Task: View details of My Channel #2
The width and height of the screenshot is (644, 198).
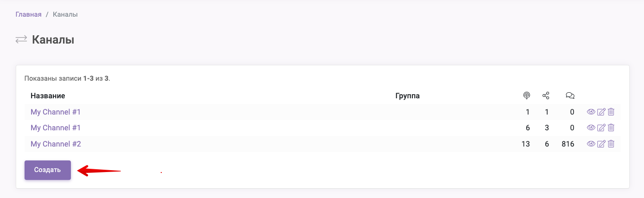Action: [x=591, y=144]
